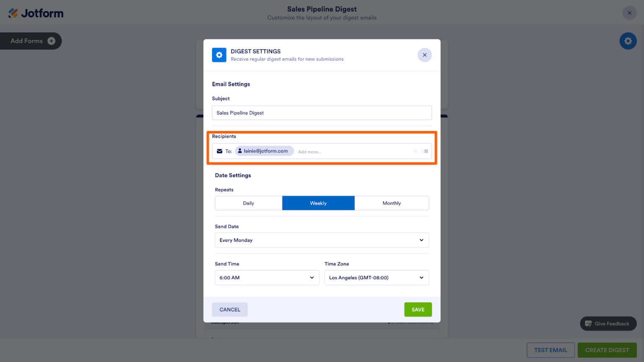Click the person icon on lainie@jotform.com chip
This screenshot has height=362, width=644.
[240, 150]
